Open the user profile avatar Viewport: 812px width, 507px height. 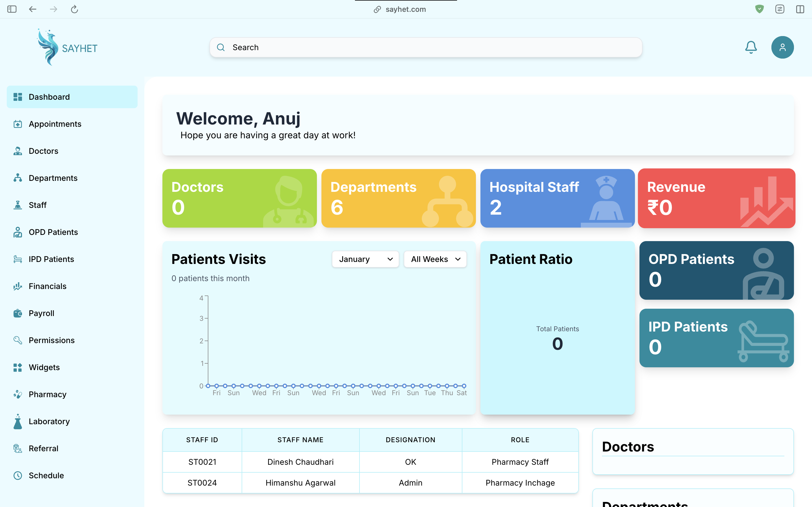tap(782, 47)
